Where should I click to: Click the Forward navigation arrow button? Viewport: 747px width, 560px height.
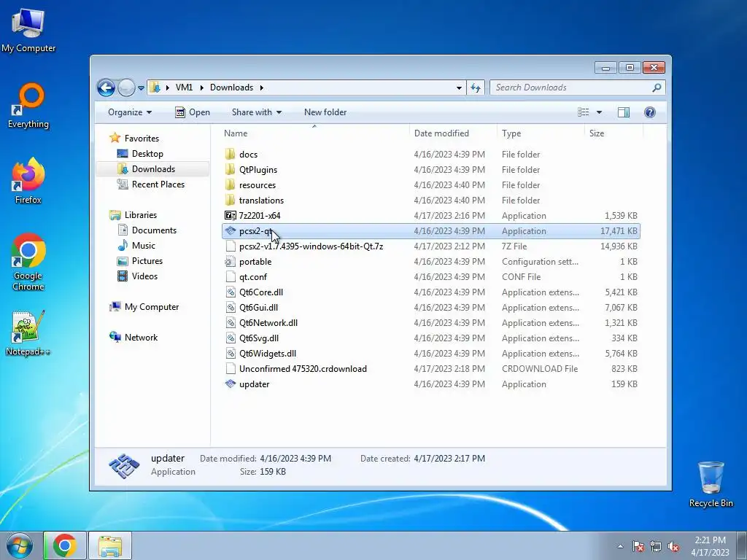tap(126, 87)
